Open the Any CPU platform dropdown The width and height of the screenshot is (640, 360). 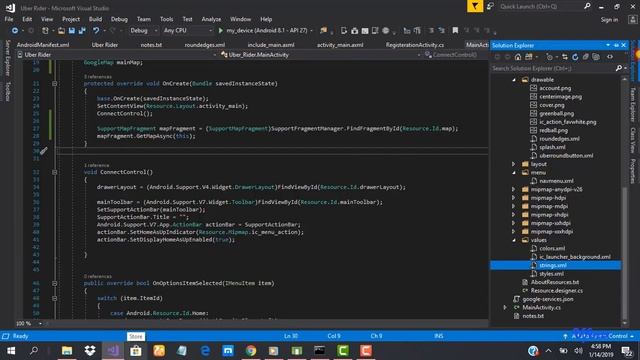coord(188,31)
